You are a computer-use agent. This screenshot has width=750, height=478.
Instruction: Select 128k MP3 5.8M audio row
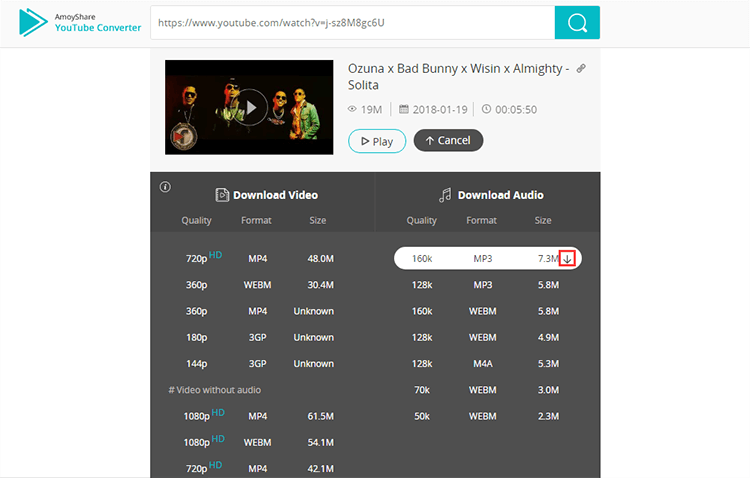487,285
